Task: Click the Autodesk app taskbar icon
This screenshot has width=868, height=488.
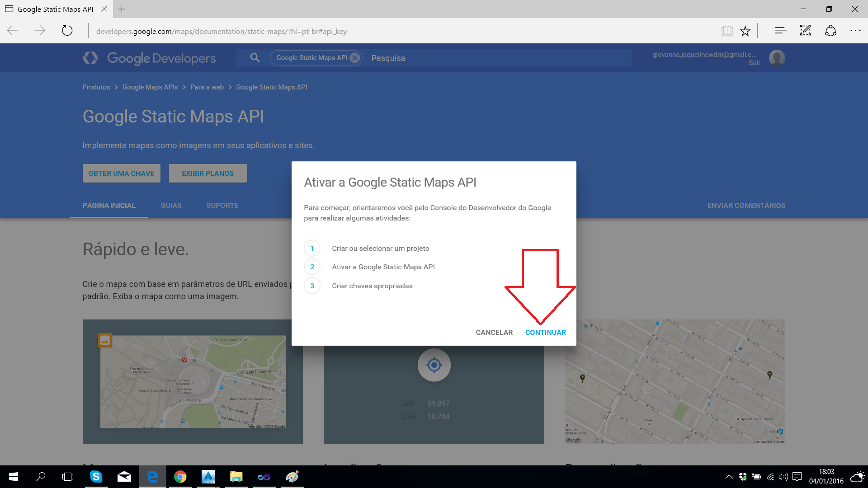Action: (x=208, y=477)
